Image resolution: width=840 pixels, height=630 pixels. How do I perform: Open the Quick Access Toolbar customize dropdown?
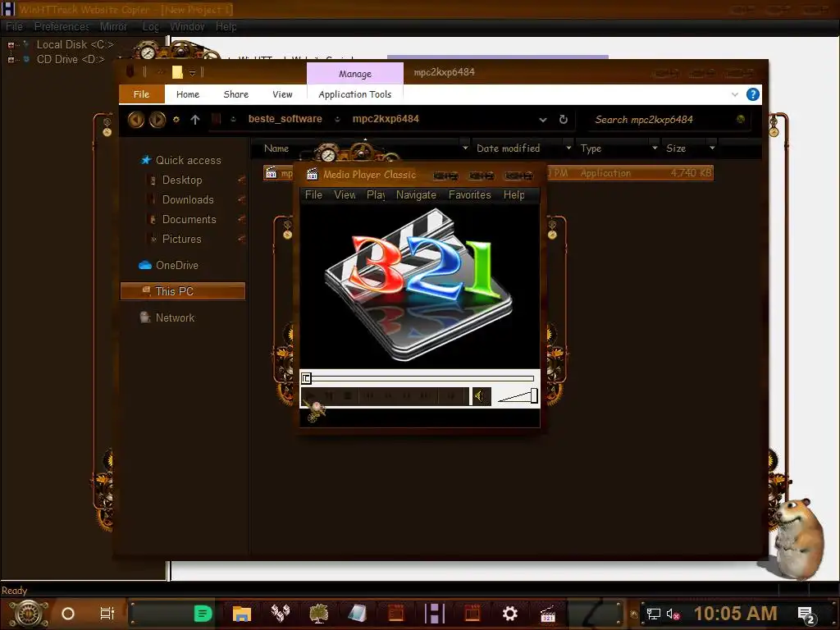pos(192,72)
